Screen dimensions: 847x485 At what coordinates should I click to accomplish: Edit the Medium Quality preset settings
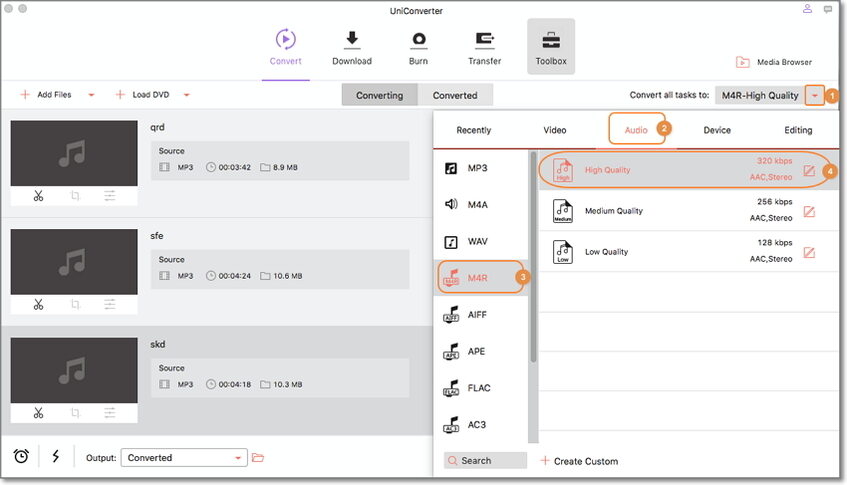[x=809, y=211]
